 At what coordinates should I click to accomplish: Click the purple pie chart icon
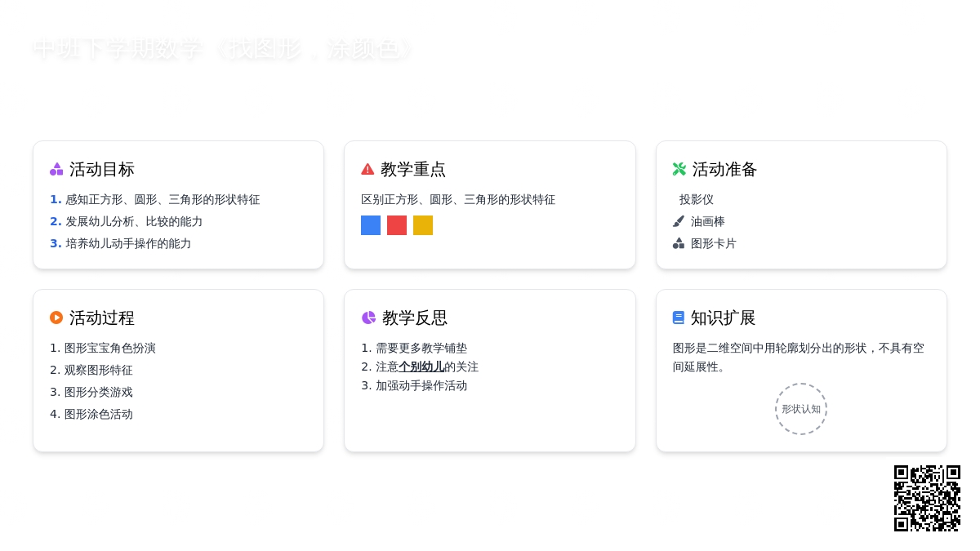[x=368, y=318]
